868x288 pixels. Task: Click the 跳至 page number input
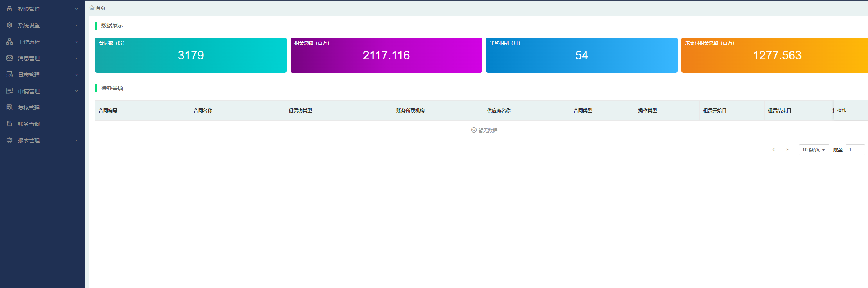coord(855,150)
